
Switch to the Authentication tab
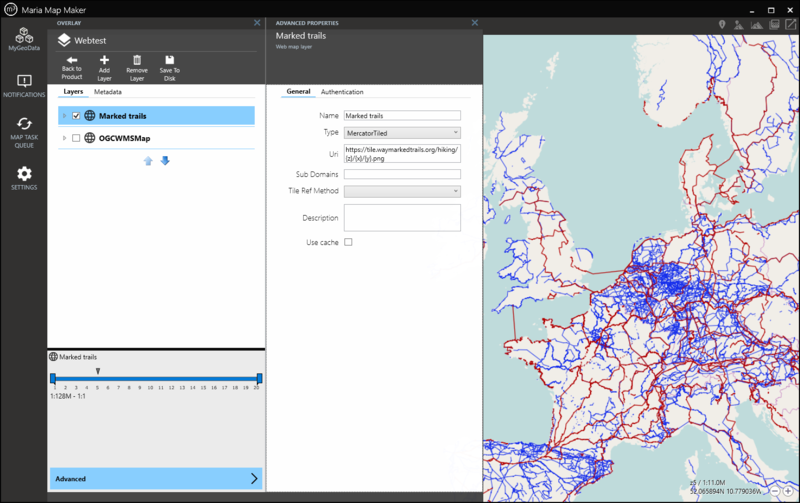(x=342, y=92)
